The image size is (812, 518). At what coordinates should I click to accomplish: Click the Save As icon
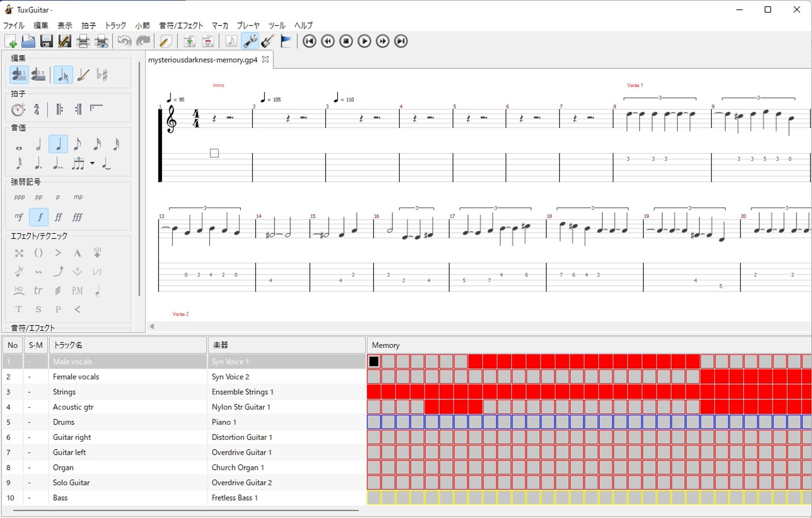click(64, 41)
